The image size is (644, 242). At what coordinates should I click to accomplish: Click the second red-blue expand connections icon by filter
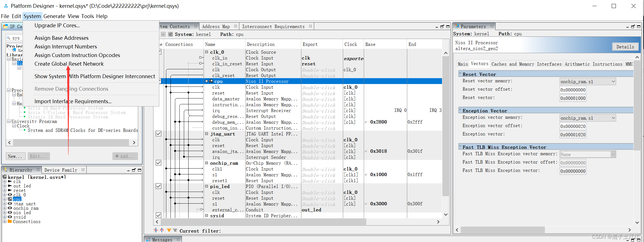(162, 230)
